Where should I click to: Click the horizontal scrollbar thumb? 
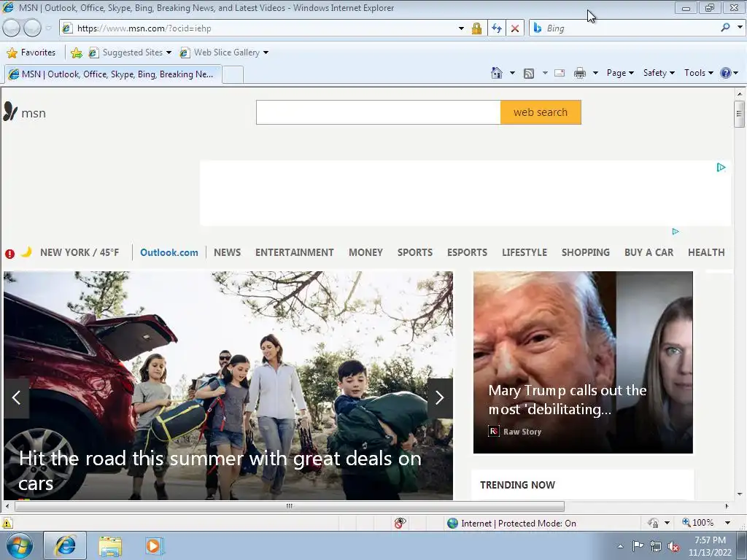(x=289, y=506)
